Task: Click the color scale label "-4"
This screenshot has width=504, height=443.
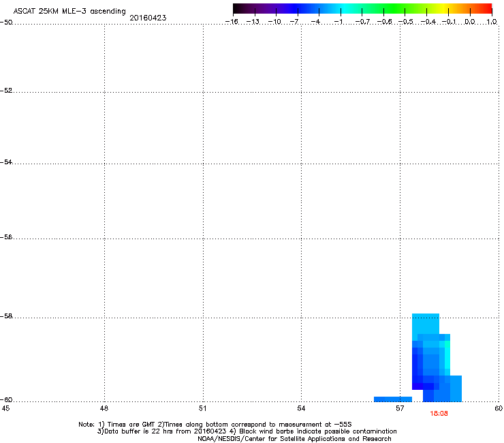Action: tap(315, 22)
